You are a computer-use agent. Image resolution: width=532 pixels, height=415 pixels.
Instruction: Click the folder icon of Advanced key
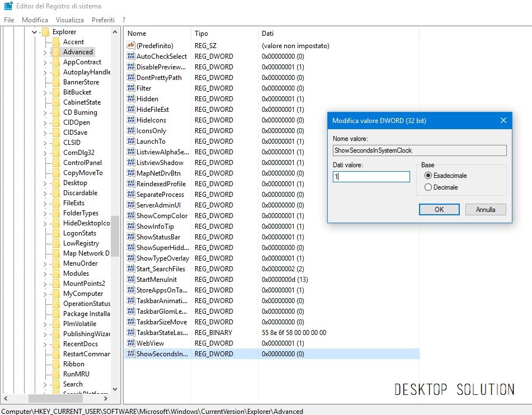(55, 52)
